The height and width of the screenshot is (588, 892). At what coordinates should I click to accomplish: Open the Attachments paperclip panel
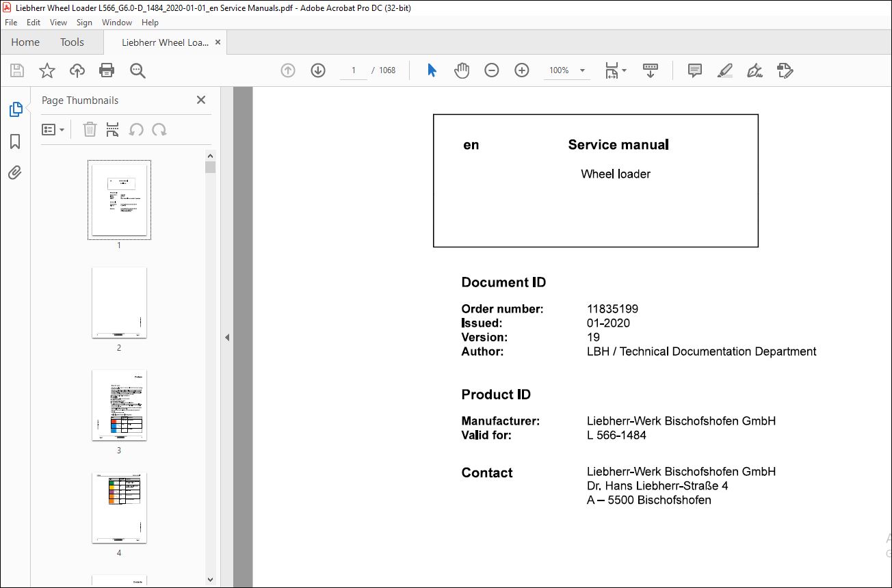[x=15, y=172]
